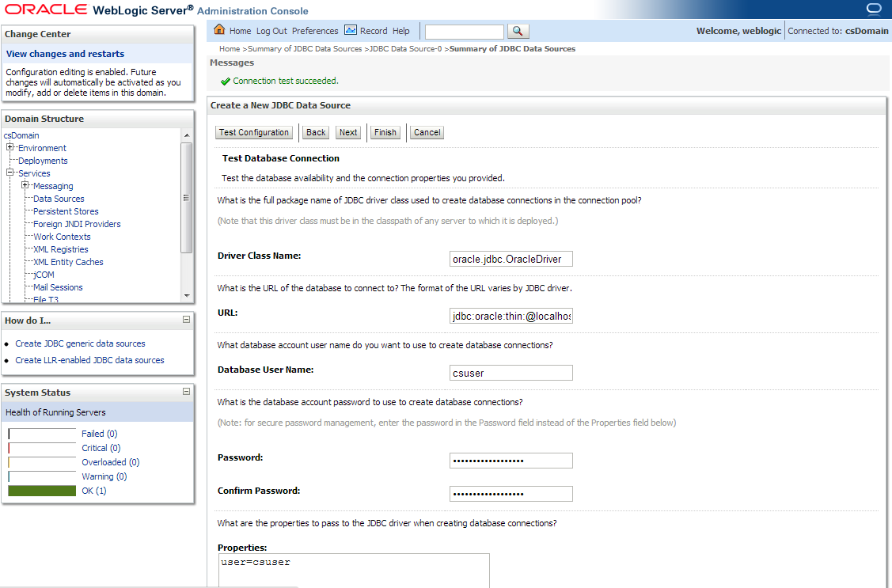Open Deployments in the domain tree
Image resolution: width=892 pixels, height=588 pixels.
tap(43, 161)
